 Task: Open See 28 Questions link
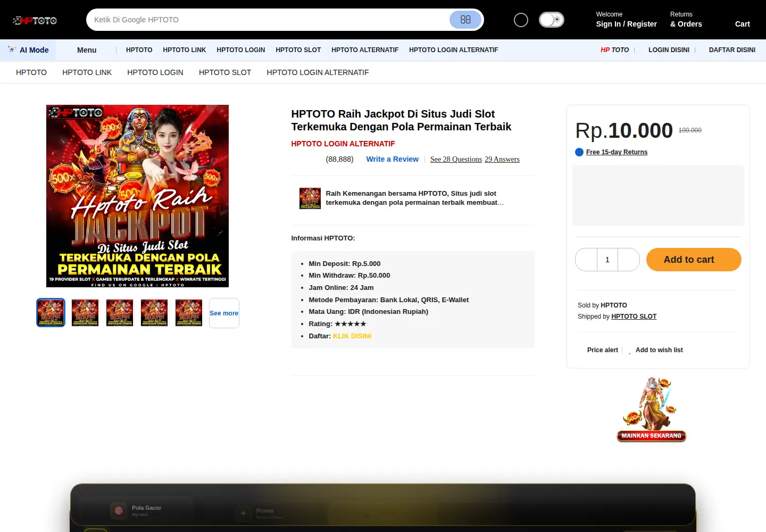(x=456, y=159)
